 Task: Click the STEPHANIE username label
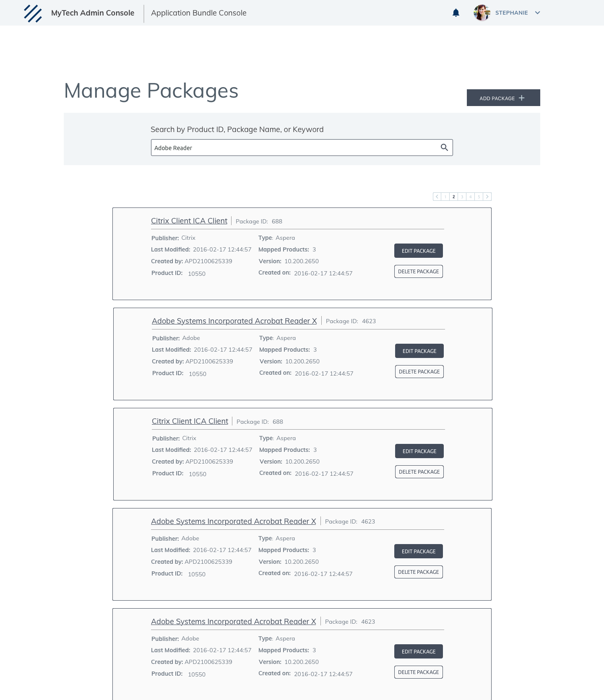tap(511, 13)
